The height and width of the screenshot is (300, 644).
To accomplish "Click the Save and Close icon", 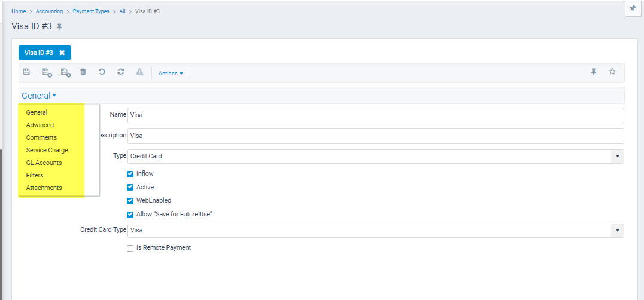I will 47,72.
